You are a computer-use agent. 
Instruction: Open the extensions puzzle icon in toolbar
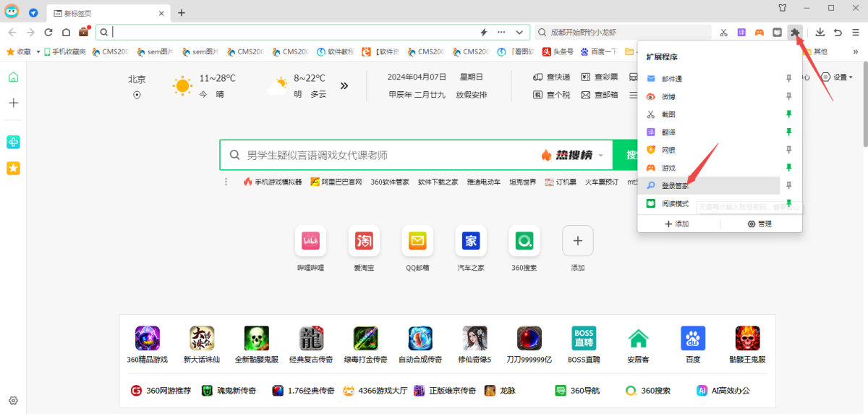pyautogui.click(x=796, y=33)
